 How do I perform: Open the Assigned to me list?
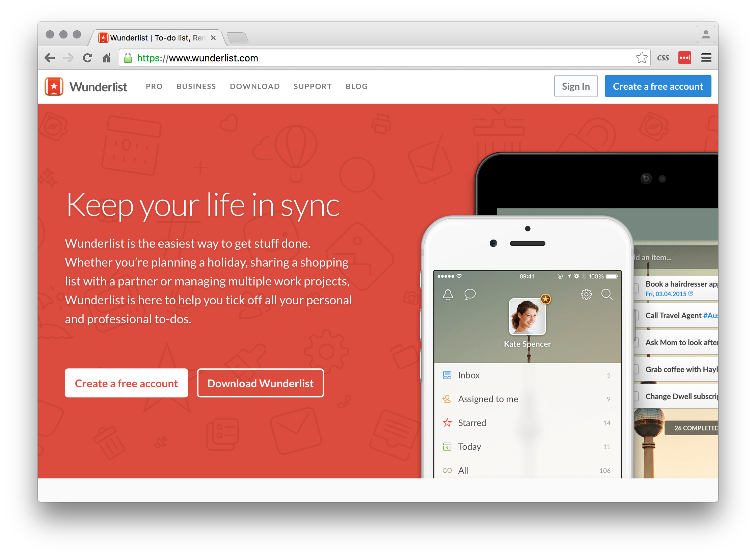pyautogui.click(x=447, y=398)
